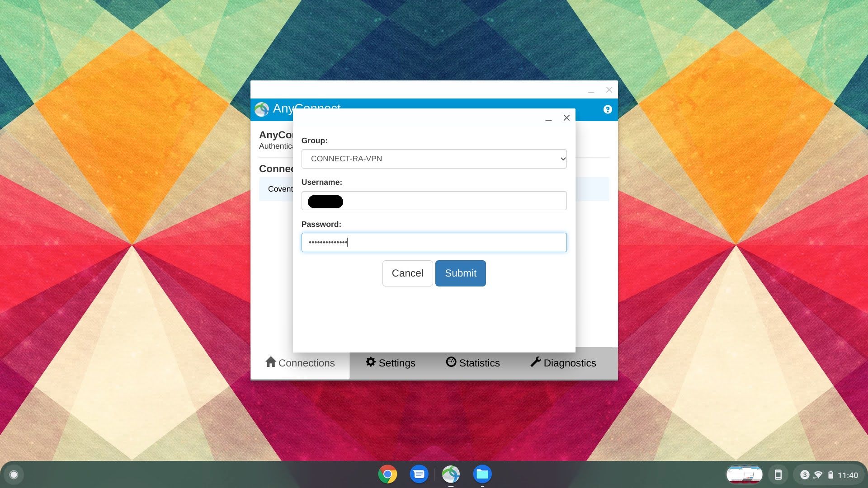Click the Chrome browser icon in taskbar

click(387, 474)
